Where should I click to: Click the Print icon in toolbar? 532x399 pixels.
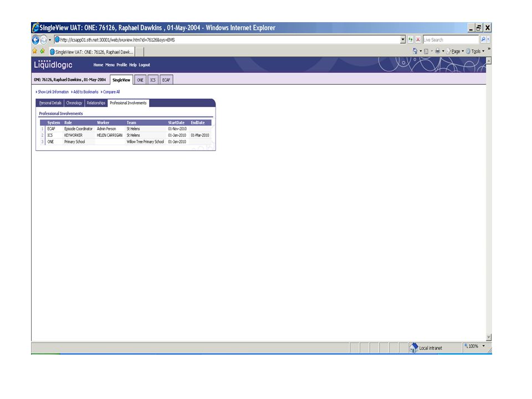tap(437, 51)
